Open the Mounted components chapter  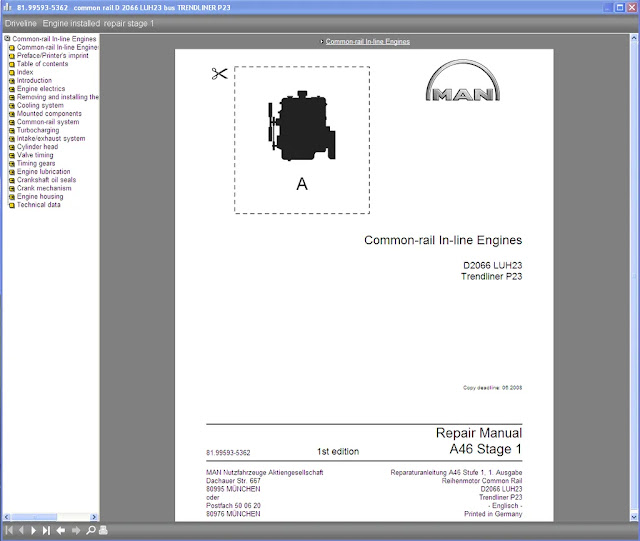(49, 114)
